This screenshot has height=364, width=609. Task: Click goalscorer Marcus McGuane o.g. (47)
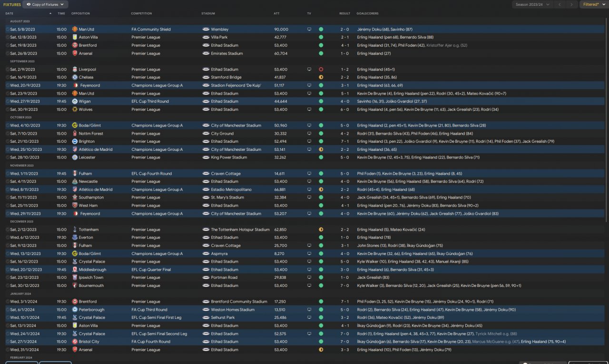[x=495, y=342]
